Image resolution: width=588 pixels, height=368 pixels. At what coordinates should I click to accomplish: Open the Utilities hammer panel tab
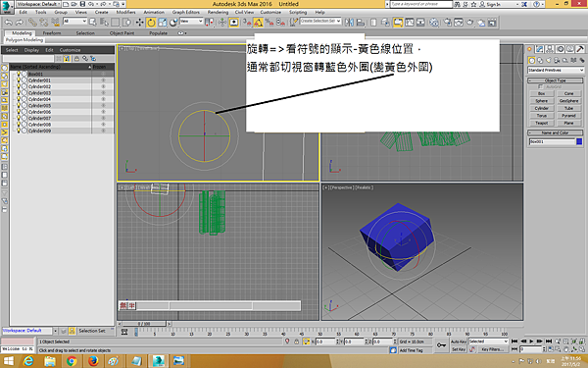click(580, 49)
